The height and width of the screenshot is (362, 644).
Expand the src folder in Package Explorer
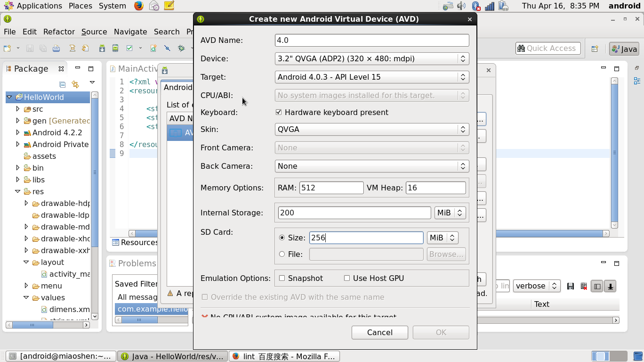tap(18, 109)
